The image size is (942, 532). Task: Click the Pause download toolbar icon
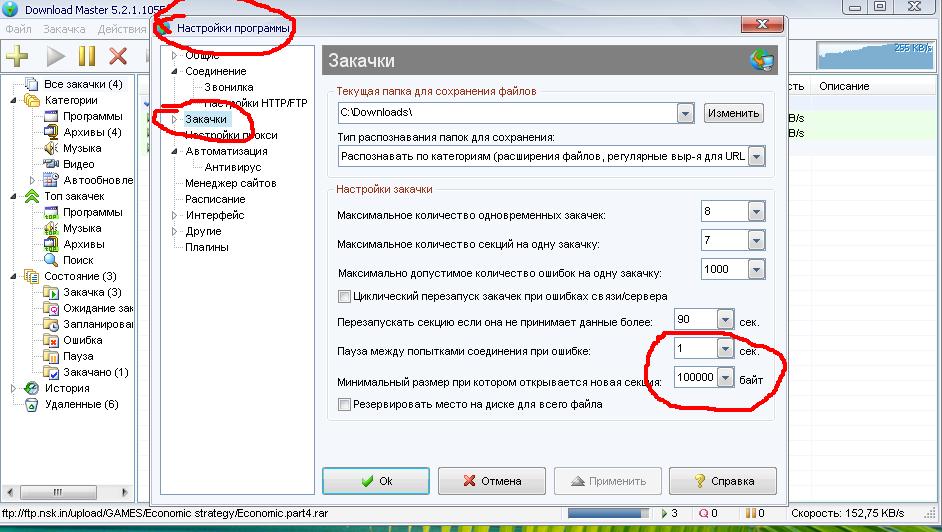[x=87, y=56]
